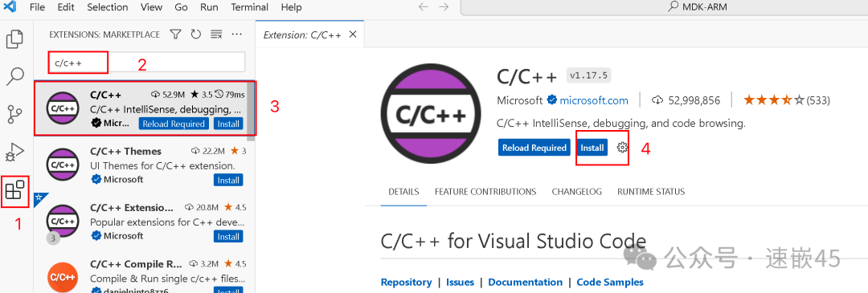Open the File menu
The height and width of the screenshot is (293, 868).
click(x=37, y=8)
